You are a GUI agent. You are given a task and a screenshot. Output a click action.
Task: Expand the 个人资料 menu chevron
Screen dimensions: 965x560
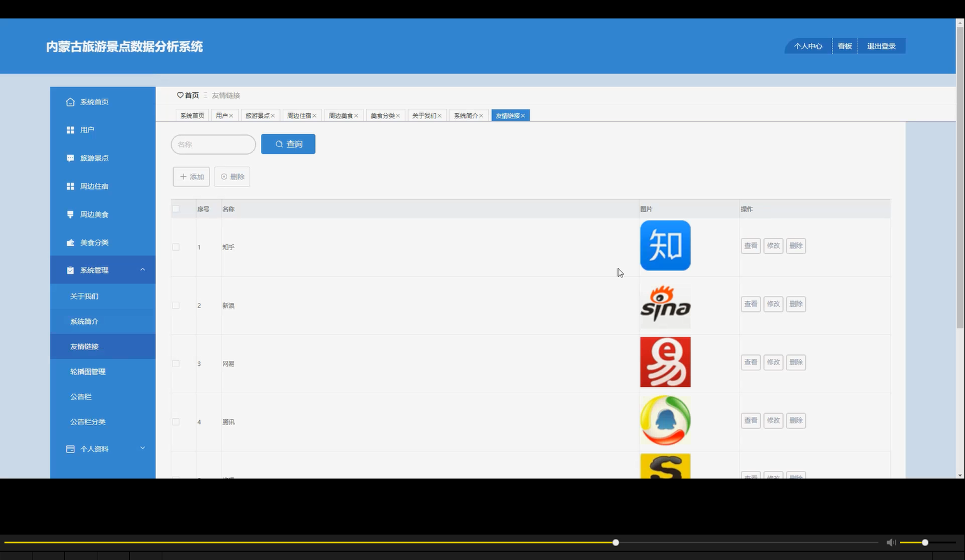point(143,448)
